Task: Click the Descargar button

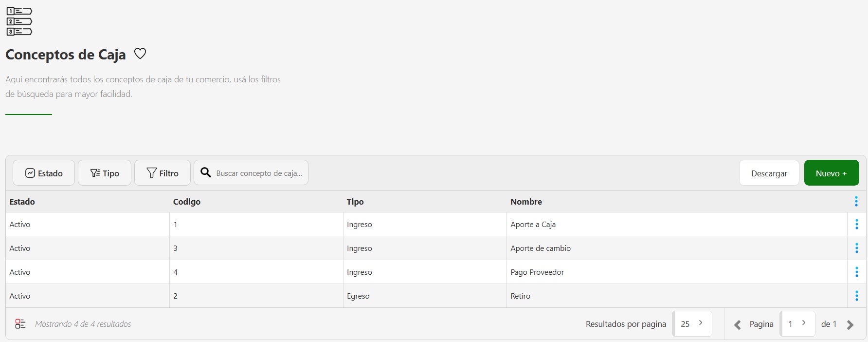Action: [x=769, y=173]
